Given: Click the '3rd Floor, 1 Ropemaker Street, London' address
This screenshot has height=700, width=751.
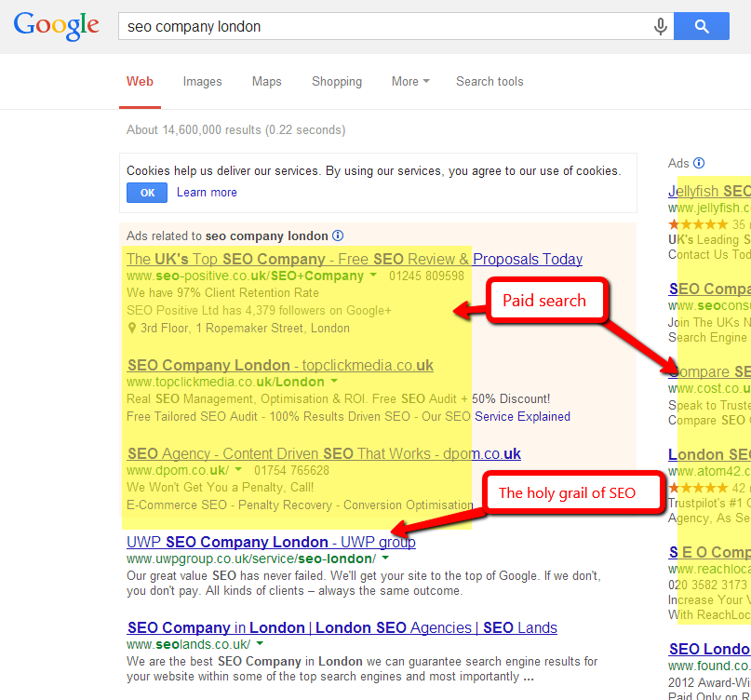Looking at the screenshot, I should tap(246, 329).
